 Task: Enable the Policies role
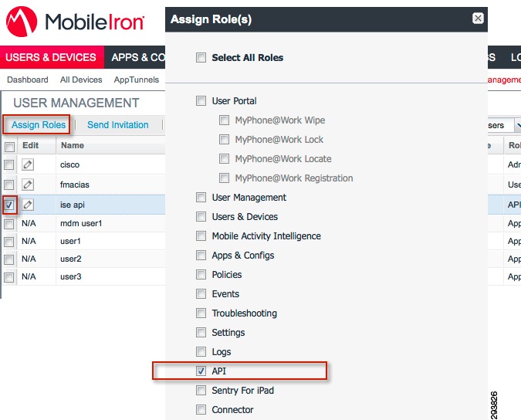click(x=201, y=274)
